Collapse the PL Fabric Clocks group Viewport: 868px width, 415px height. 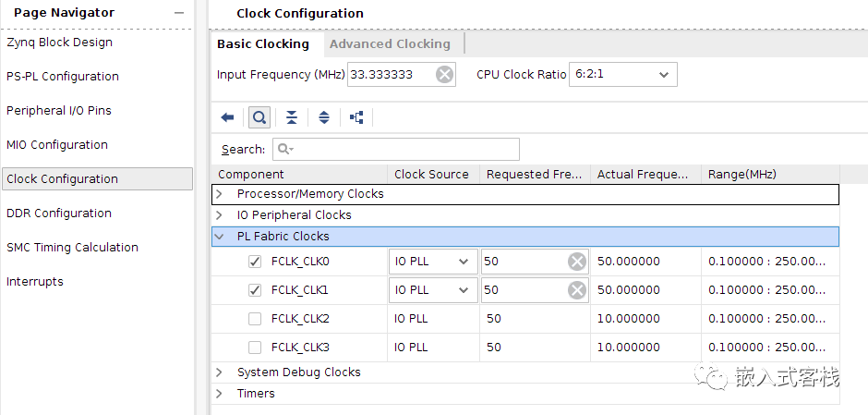pos(220,237)
